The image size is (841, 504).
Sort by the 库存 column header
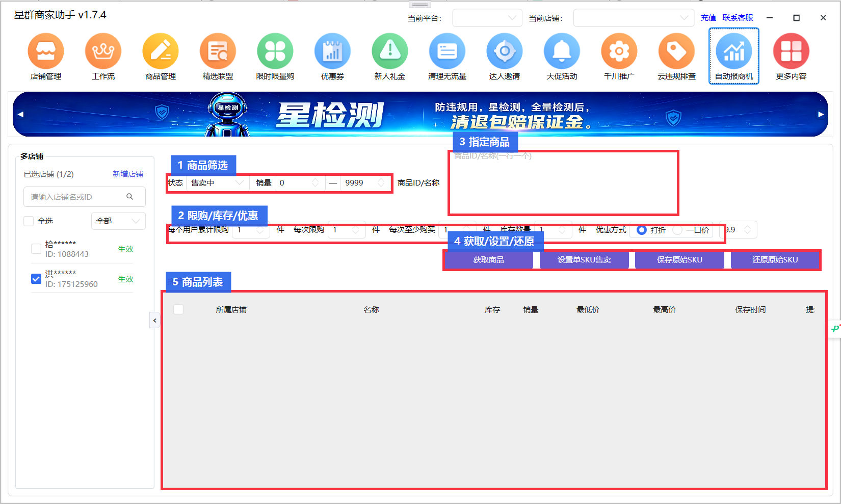click(492, 310)
